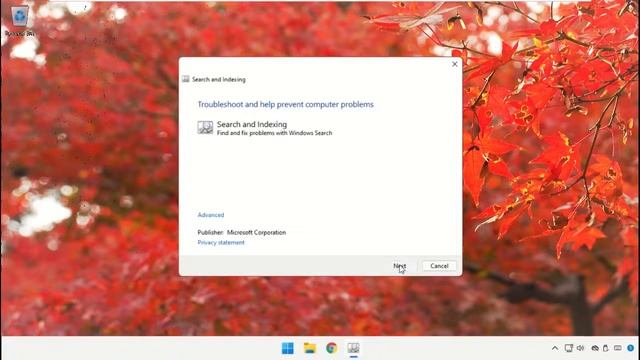Open the blue notification badge

click(x=631, y=348)
